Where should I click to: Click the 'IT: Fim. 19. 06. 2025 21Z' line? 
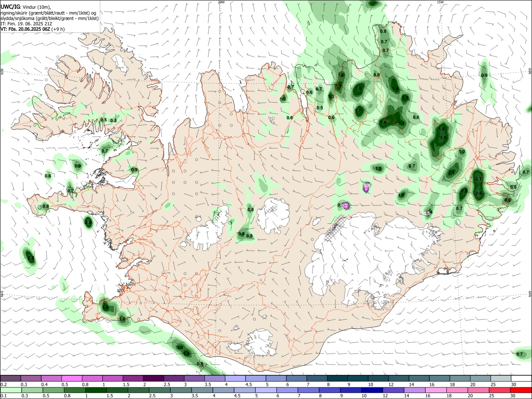(x=26, y=24)
